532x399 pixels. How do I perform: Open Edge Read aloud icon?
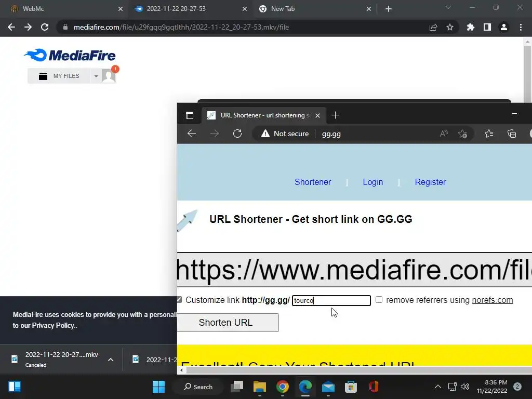[x=444, y=134]
